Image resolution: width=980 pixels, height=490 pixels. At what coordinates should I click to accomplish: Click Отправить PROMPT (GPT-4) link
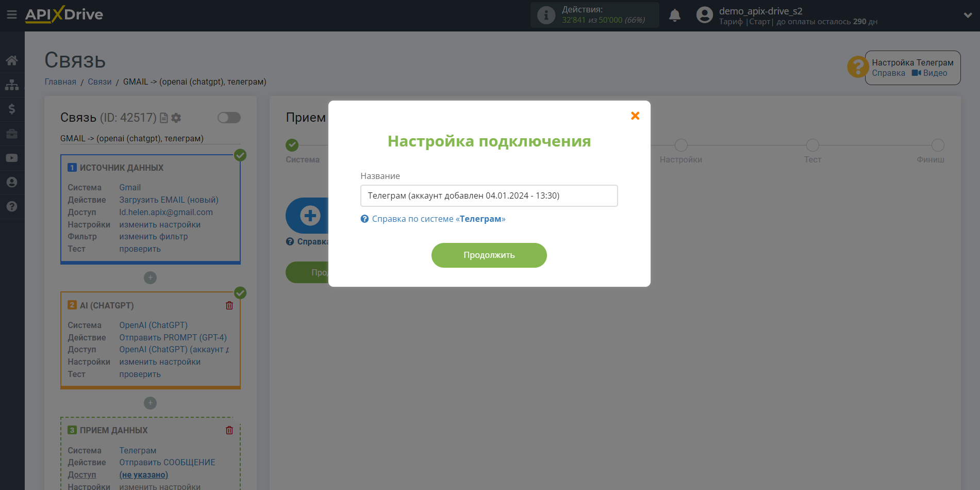173,338
